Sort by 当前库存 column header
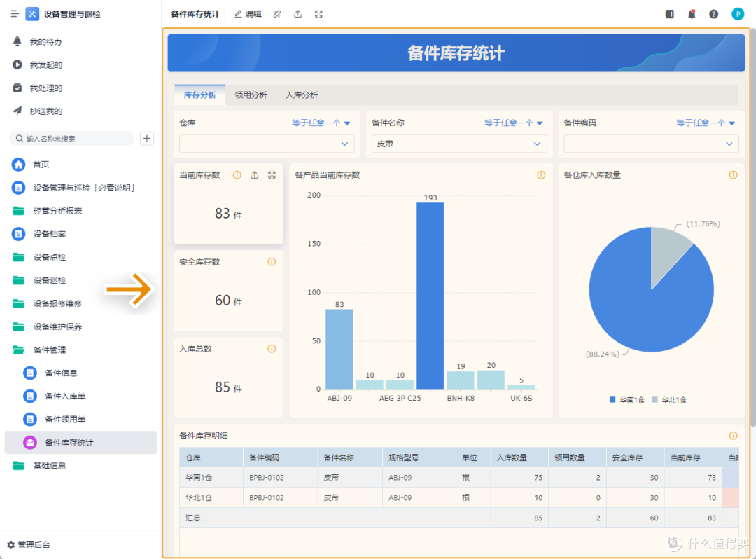The width and height of the screenshot is (756, 559). [x=693, y=457]
